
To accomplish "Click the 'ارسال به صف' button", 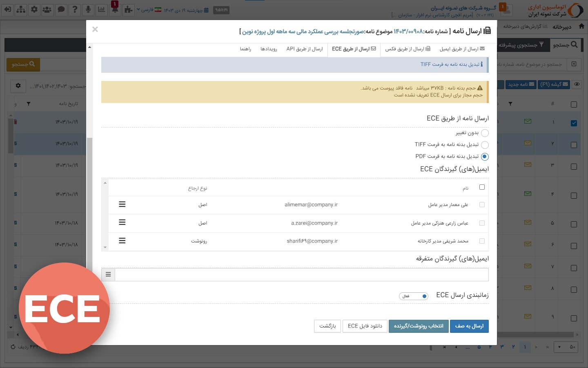I will click(469, 326).
